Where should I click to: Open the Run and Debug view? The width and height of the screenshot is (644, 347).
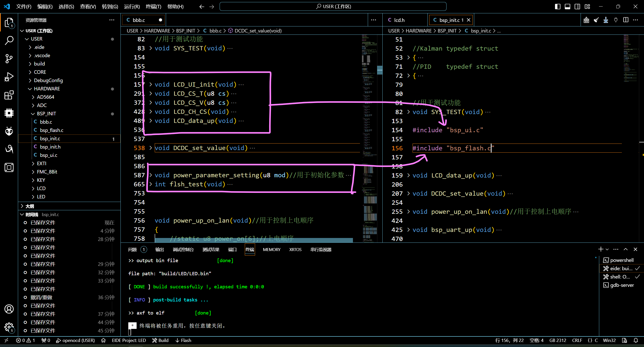pos(9,77)
